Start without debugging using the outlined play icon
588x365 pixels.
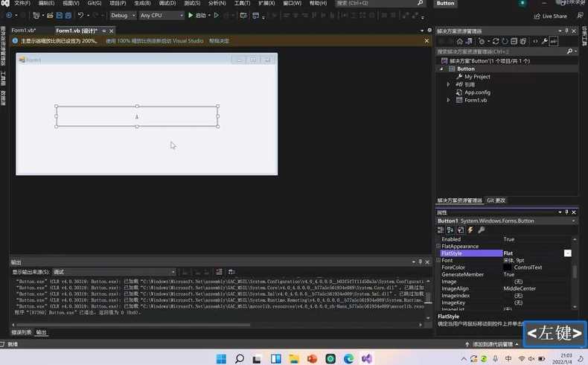(x=217, y=16)
